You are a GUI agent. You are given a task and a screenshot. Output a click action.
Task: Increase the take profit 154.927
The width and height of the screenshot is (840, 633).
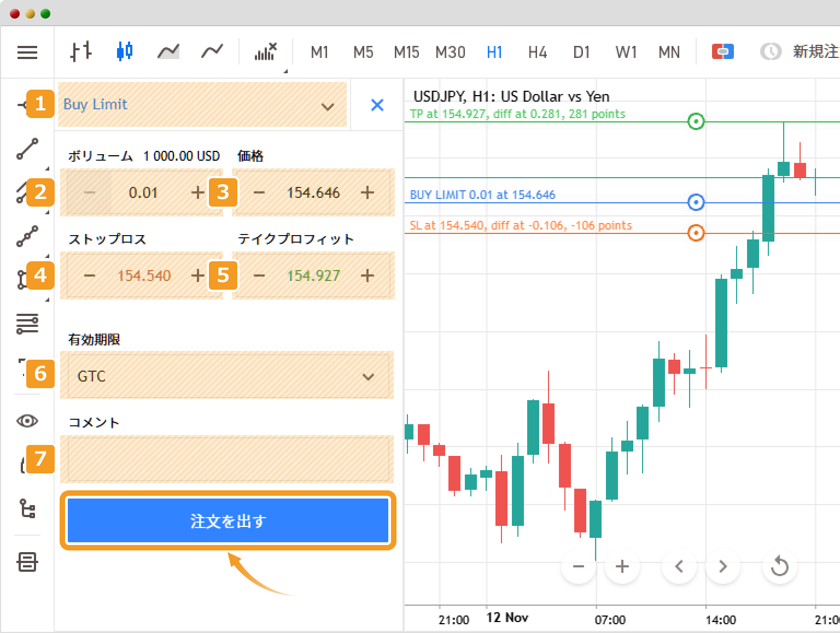pos(367,276)
